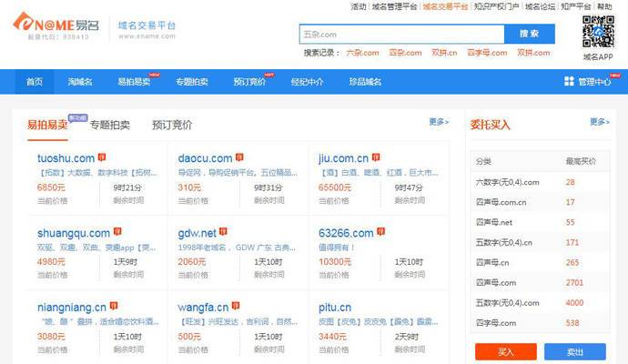This screenshot has width=628, height=364.
Task: Open the jiu.com.cn domain listing
Action: pos(343,158)
